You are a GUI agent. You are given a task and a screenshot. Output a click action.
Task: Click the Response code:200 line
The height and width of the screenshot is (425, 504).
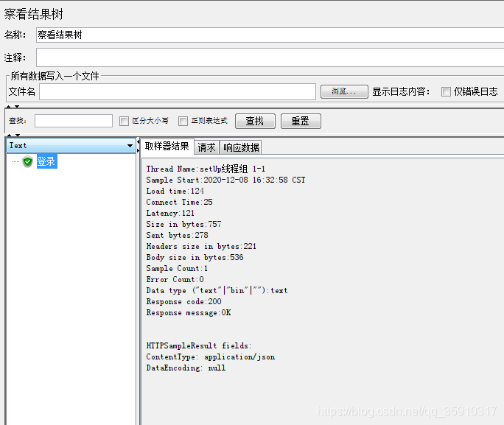184,302
